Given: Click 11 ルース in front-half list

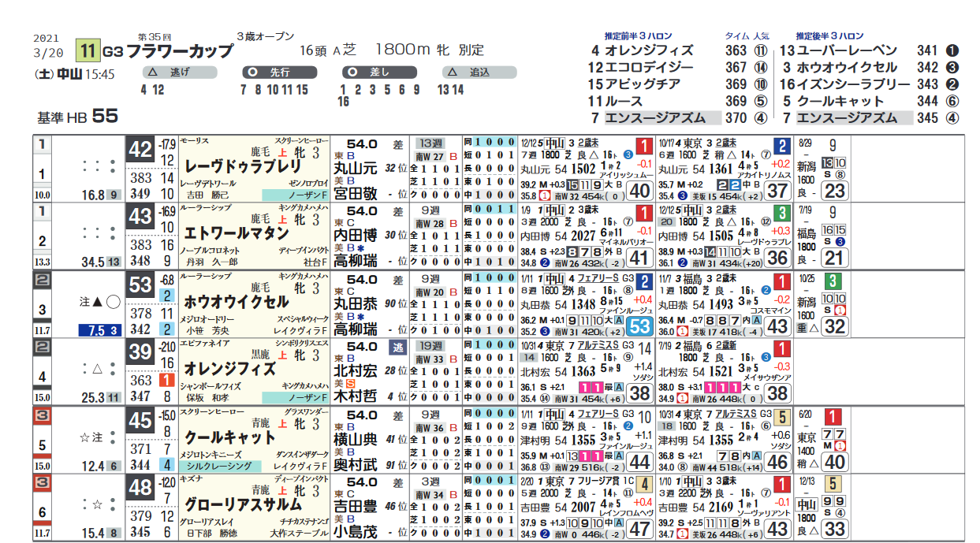Looking at the screenshot, I should [x=616, y=101].
